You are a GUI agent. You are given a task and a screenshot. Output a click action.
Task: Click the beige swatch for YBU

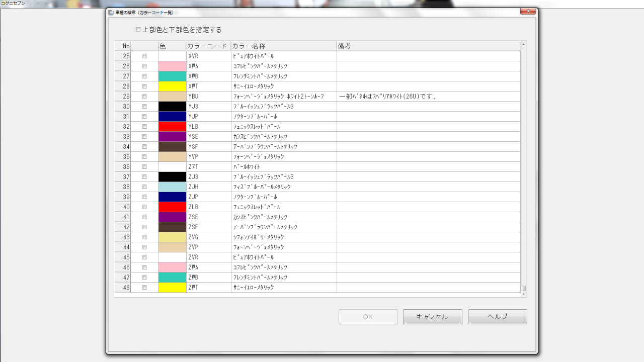(172, 96)
